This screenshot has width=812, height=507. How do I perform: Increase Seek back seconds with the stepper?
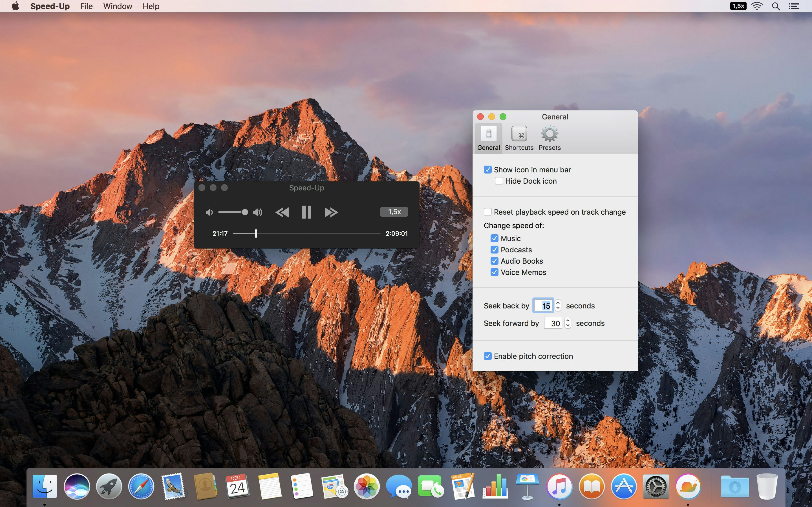pos(558,303)
